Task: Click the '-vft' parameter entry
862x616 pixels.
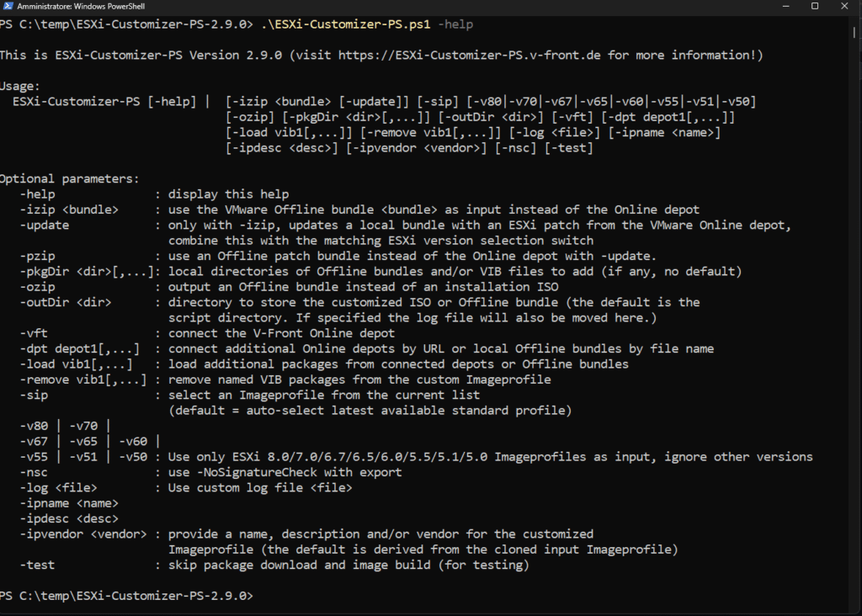Action: click(34, 333)
